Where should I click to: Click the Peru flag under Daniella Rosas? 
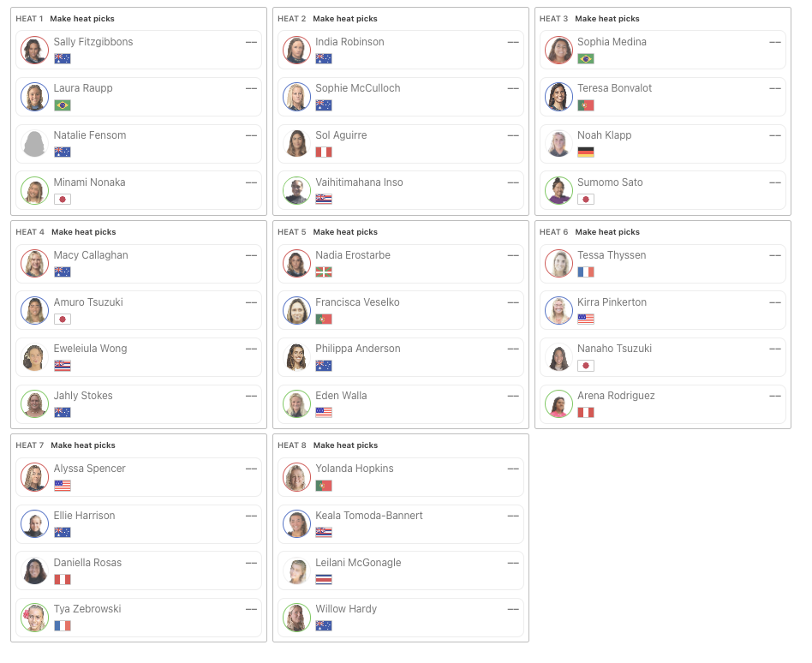click(63, 579)
